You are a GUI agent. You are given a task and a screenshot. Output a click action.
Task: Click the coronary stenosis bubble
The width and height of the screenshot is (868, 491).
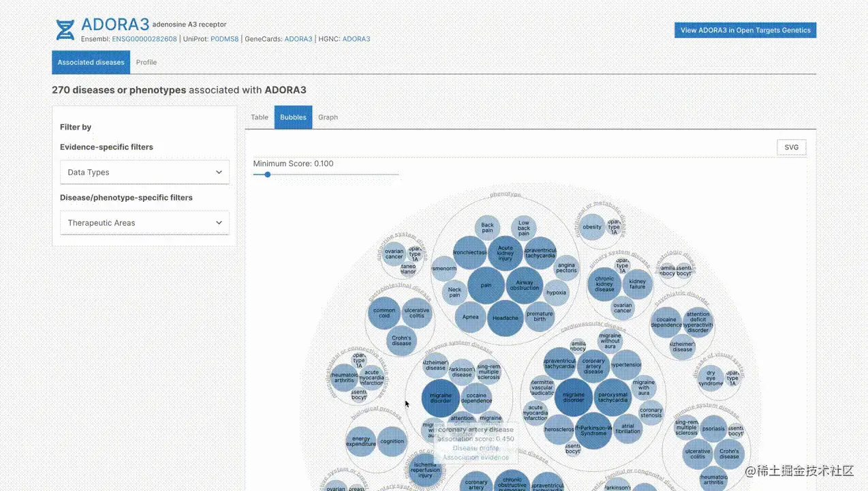[x=651, y=413]
